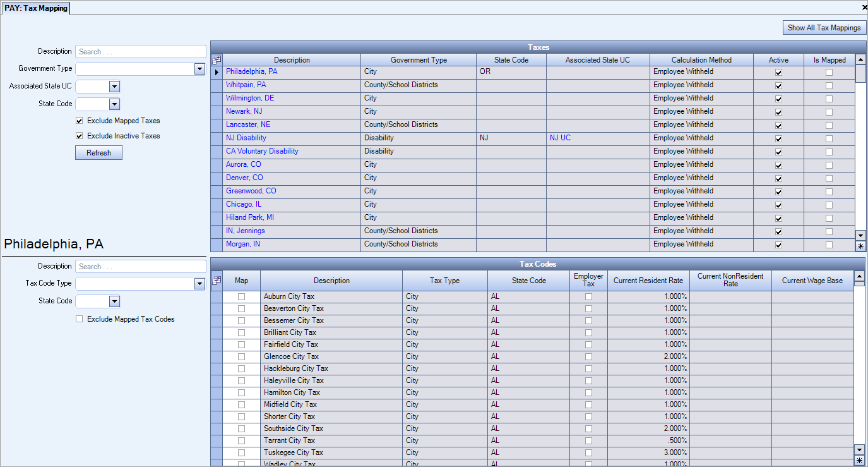The image size is (868, 467).
Task: Check the Map box for Auburn City Tax
Action: (241, 296)
